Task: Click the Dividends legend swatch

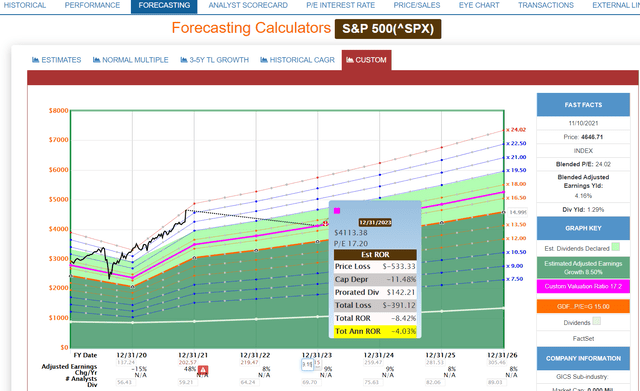Action: click(597, 321)
